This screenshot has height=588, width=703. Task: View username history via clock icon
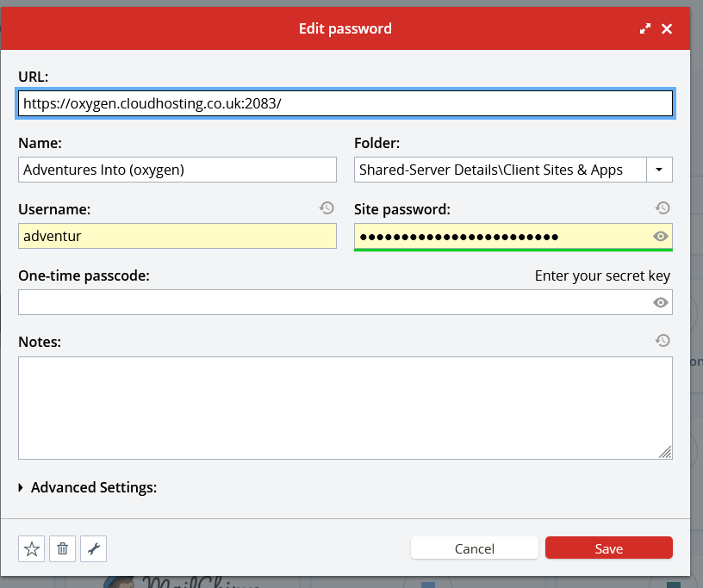[326, 207]
